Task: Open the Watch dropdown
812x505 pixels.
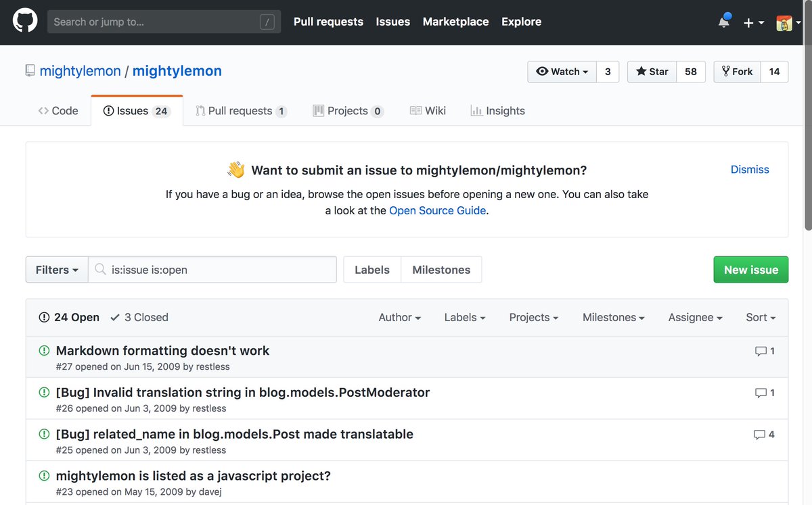Action: (562, 72)
